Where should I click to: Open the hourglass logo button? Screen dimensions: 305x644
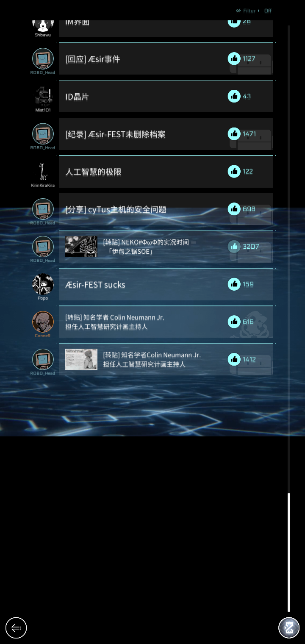coord(289,627)
